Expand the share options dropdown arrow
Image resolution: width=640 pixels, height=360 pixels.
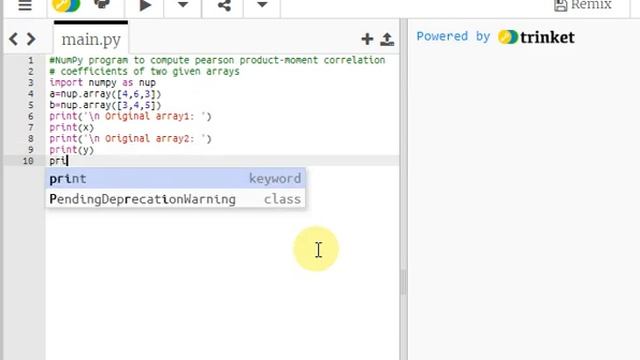262,5
